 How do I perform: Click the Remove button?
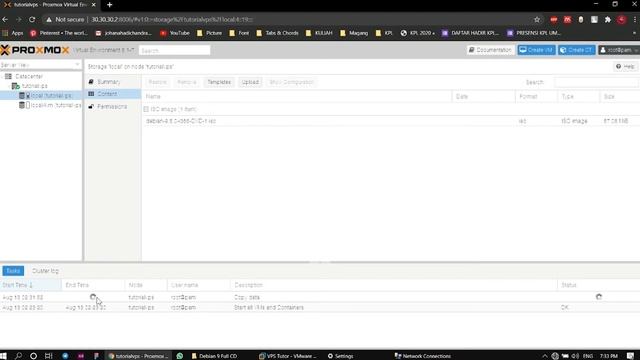[x=187, y=82]
